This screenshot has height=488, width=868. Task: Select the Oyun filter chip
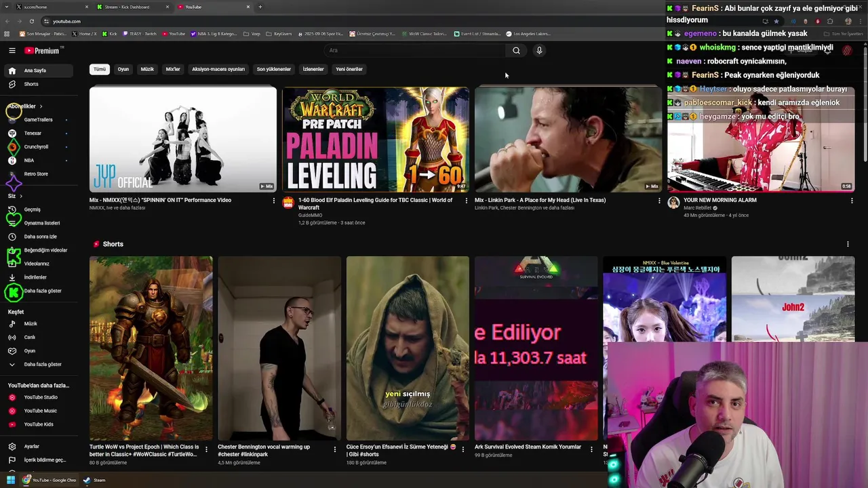(x=123, y=69)
